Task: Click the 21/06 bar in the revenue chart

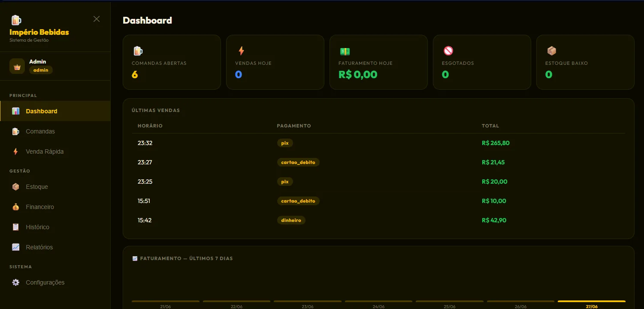Action: click(166, 302)
